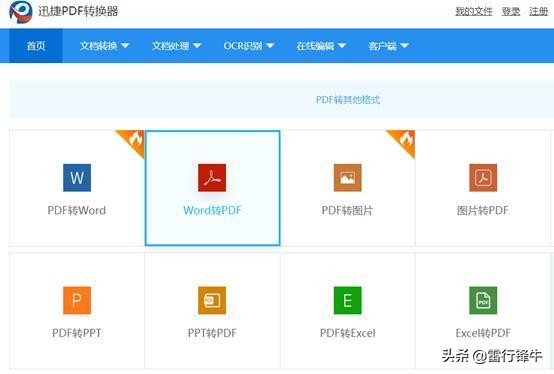The height and width of the screenshot is (374, 554).
Task: Click the 登录 link
Action: [511, 11]
